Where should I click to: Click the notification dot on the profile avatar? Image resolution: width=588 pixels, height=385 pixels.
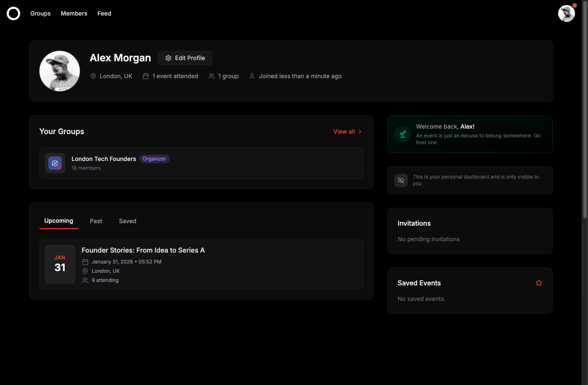pyautogui.click(x=574, y=5)
